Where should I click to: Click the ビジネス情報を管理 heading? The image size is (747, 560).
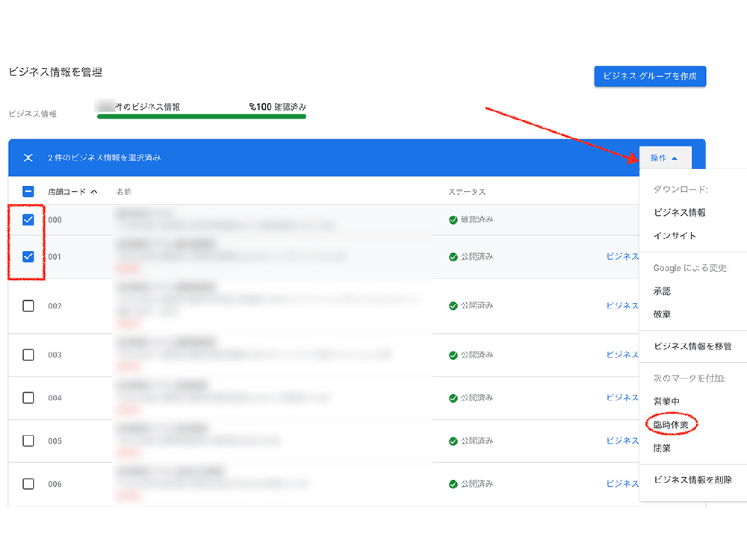(56, 72)
